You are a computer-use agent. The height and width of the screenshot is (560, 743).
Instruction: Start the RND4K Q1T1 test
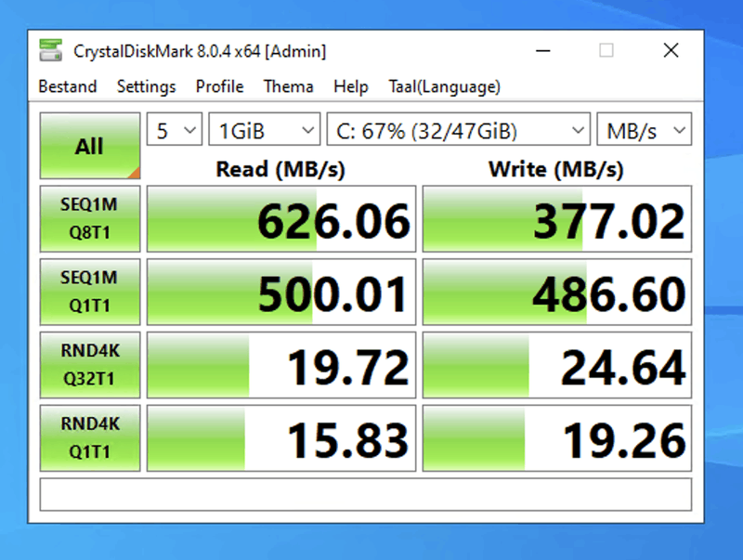point(90,437)
